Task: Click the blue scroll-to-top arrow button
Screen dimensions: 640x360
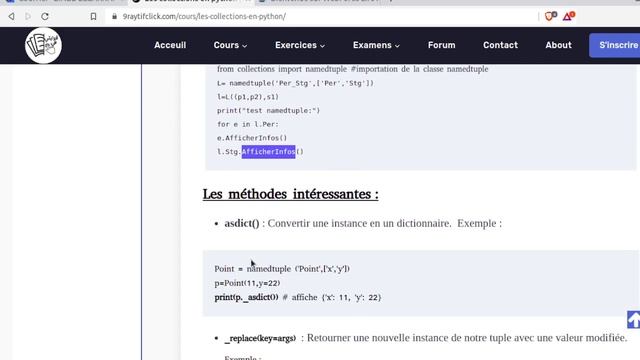Action: tap(633, 319)
